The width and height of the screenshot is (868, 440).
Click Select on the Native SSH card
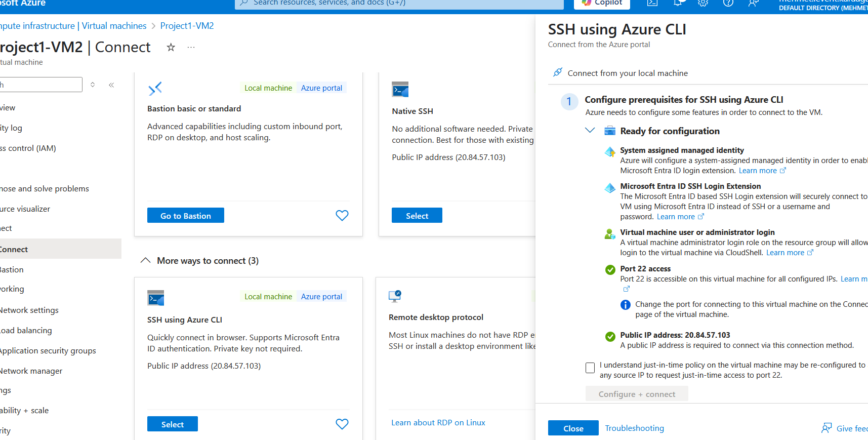pyautogui.click(x=417, y=215)
